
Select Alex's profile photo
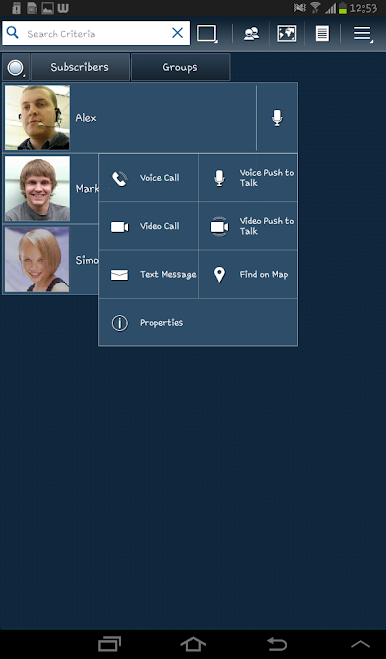pos(37,118)
